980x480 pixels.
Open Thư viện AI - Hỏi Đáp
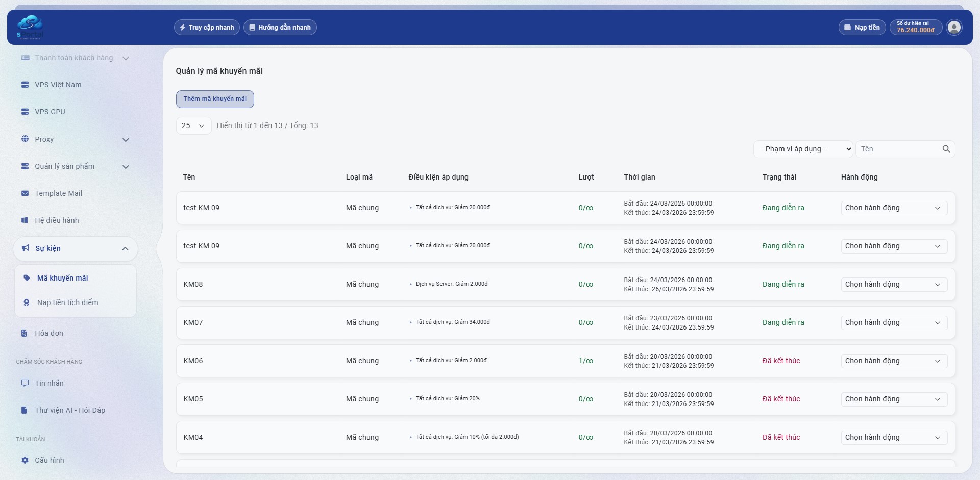[x=70, y=410]
